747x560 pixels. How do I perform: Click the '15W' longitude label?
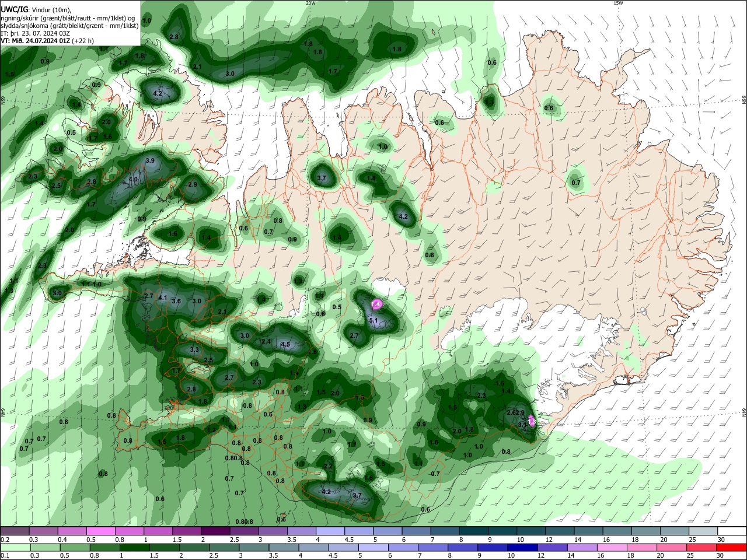click(618, 3)
